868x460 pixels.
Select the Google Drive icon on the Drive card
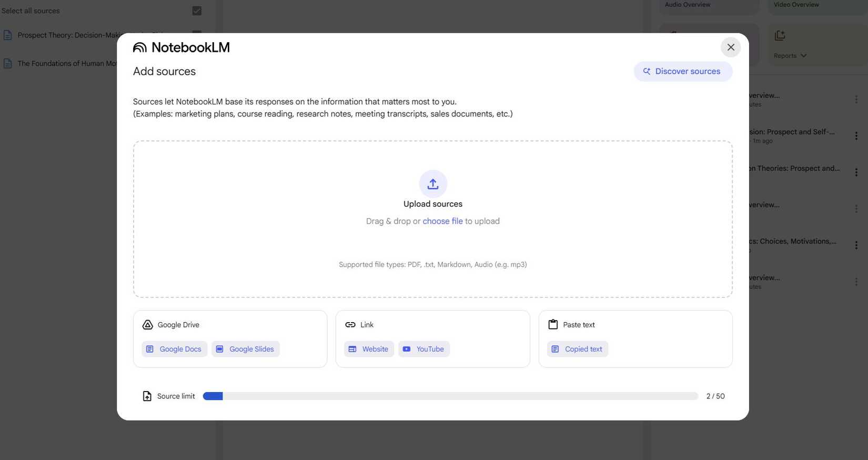[147, 324]
